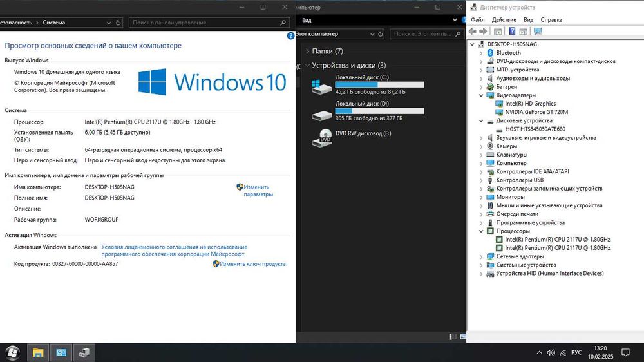
Task: Select the Камеры category icon
Action: pos(490,146)
